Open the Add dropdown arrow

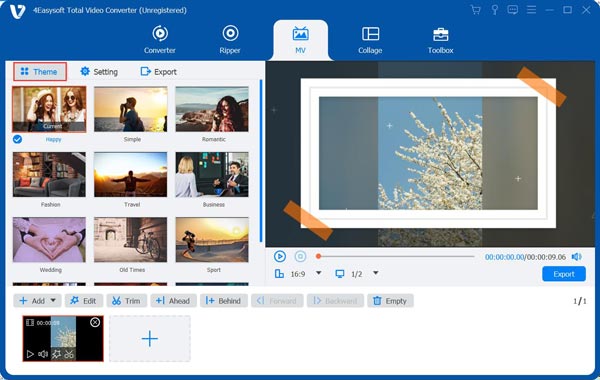tap(53, 300)
